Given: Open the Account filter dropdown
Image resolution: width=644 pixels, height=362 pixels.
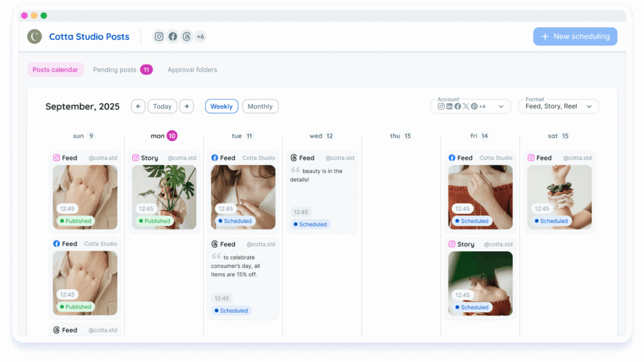Looking at the screenshot, I should (x=470, y=106).
